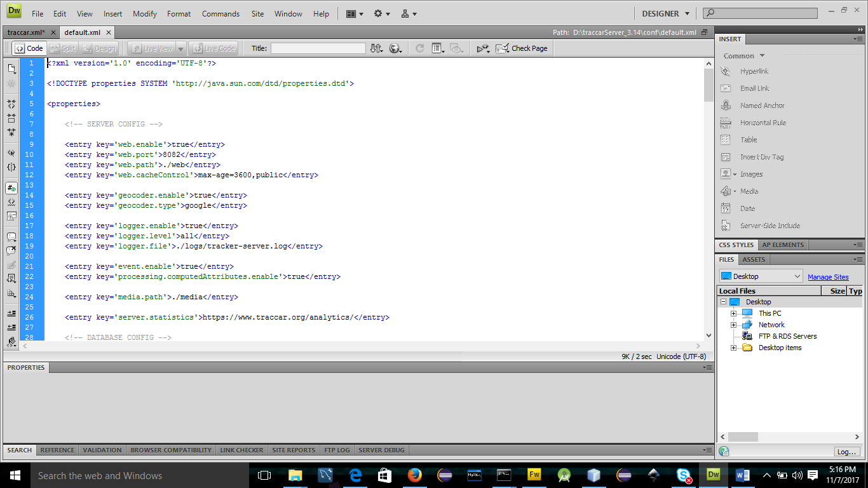Open the Check browser compatibility arrow icon
The width and height of the screenshot is (868, 488).
tap(484, 48)
